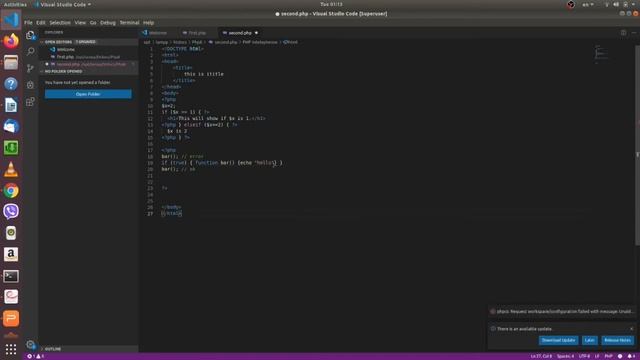Click the editor vertical scrollbar
This screenshot has width=640, height=360.
click(638, 145)
